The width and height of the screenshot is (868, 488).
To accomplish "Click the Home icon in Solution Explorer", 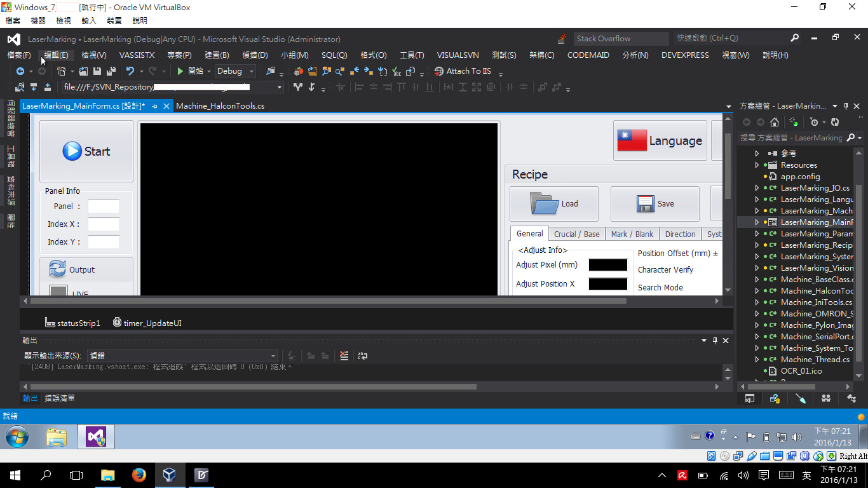I will point(774,122).
